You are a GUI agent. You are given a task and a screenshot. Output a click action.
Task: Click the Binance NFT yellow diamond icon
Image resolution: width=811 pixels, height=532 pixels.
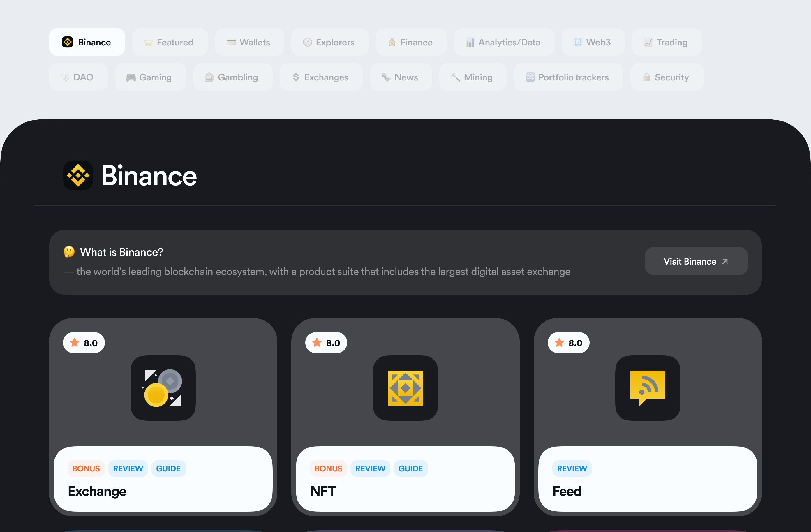pyautogui.click(x=405, y=388)
